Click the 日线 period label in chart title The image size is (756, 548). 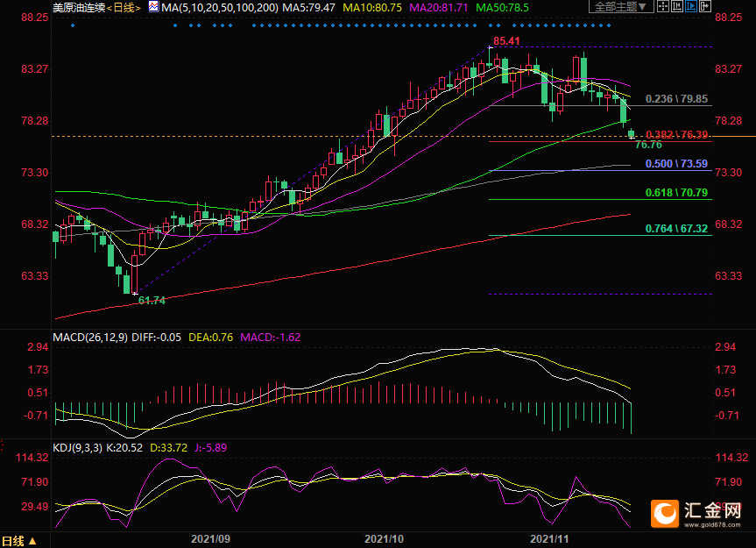(x=125, y=7)
